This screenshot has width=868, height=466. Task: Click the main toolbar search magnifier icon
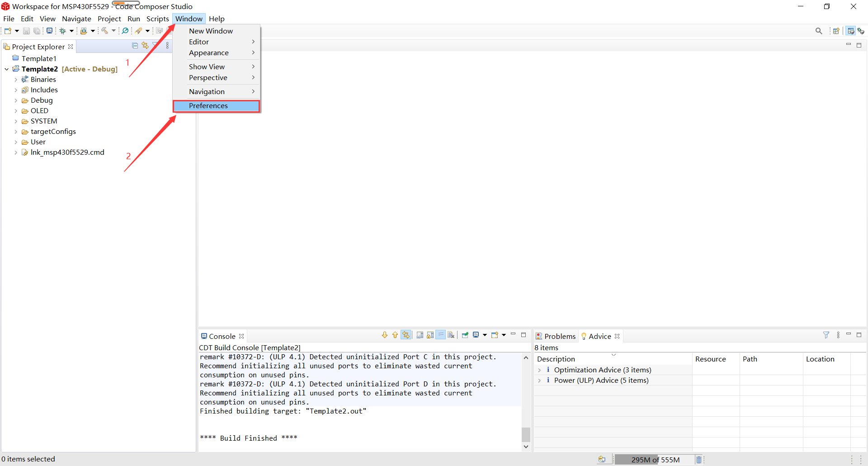coord(125,31)
